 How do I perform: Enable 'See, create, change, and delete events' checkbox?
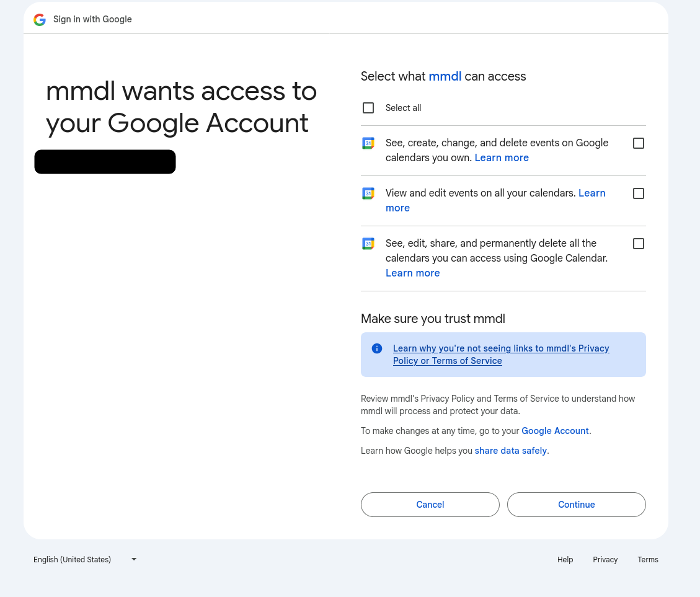(639, 143)
